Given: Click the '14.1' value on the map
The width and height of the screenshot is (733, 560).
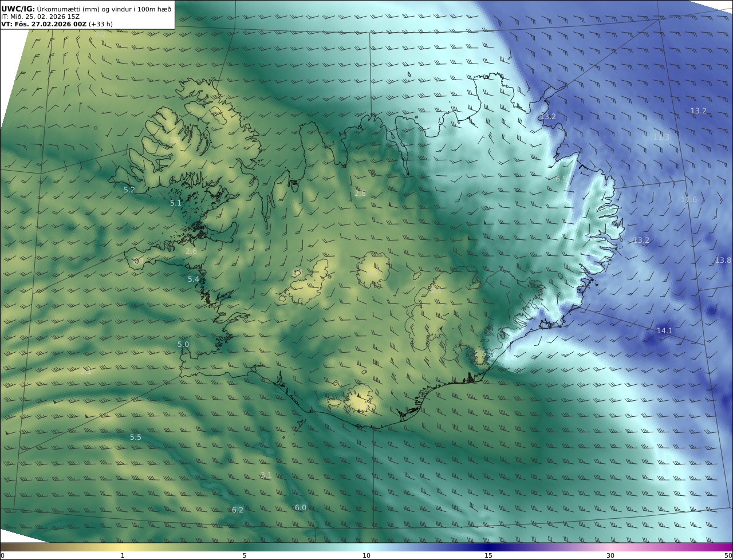Looking at the screenshot, I should point(665,330).
